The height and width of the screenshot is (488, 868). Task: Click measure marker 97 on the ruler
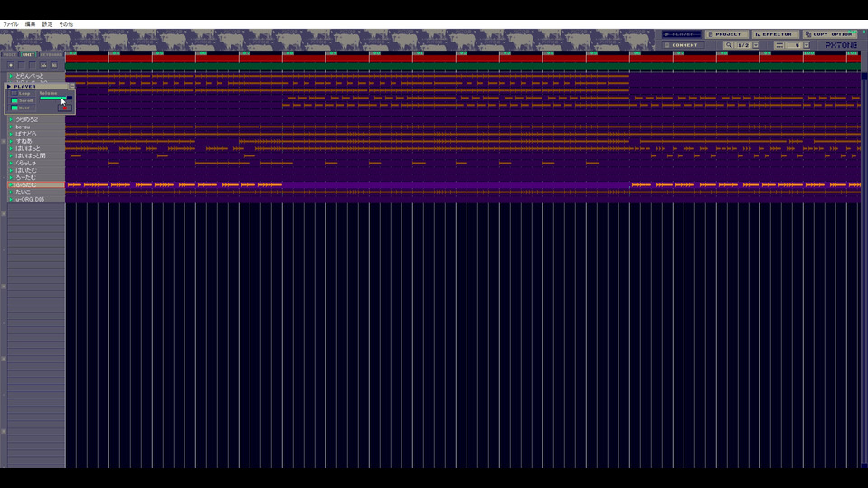tap(680, 53)
